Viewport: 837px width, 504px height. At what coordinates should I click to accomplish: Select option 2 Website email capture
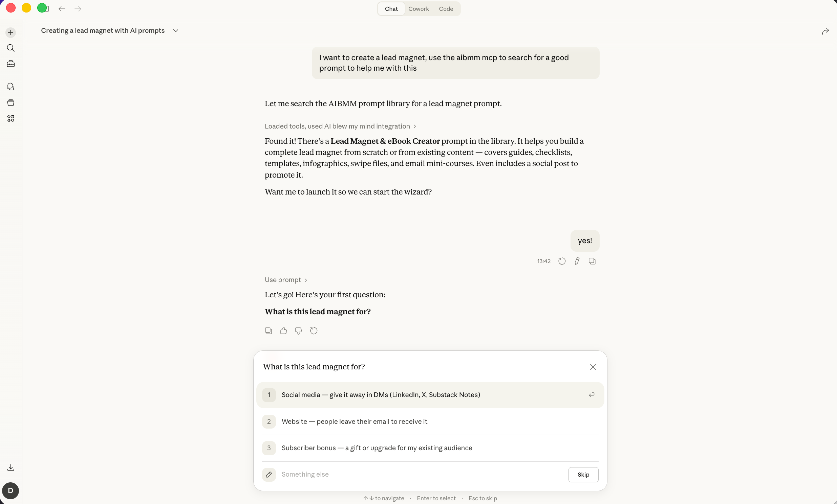pyautogui.click(x=430, y=421)
